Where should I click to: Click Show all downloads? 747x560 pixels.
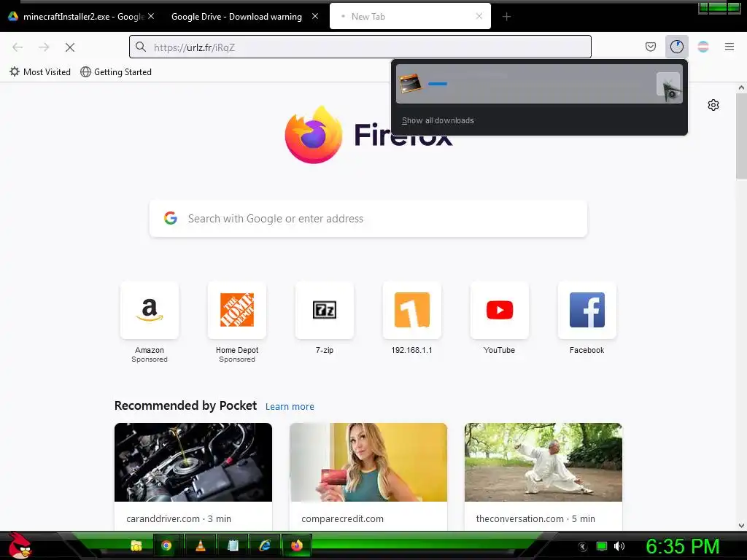(x=438, y=120)
